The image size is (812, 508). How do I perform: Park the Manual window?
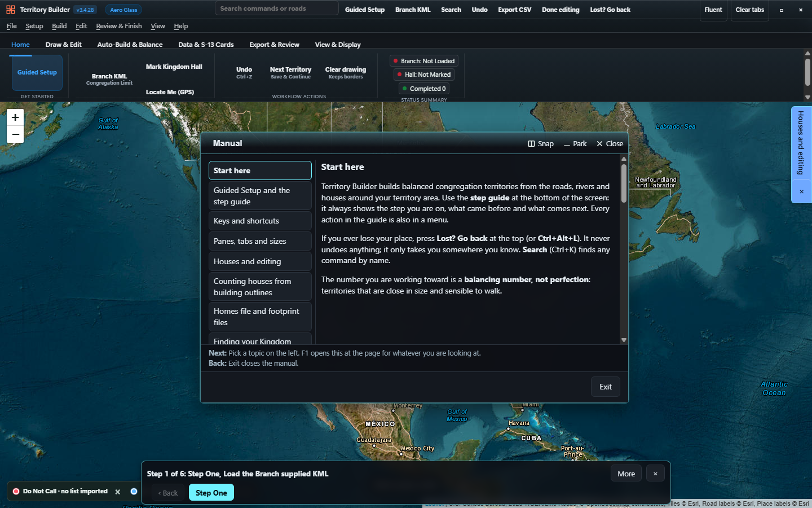(x=575, y=144)
